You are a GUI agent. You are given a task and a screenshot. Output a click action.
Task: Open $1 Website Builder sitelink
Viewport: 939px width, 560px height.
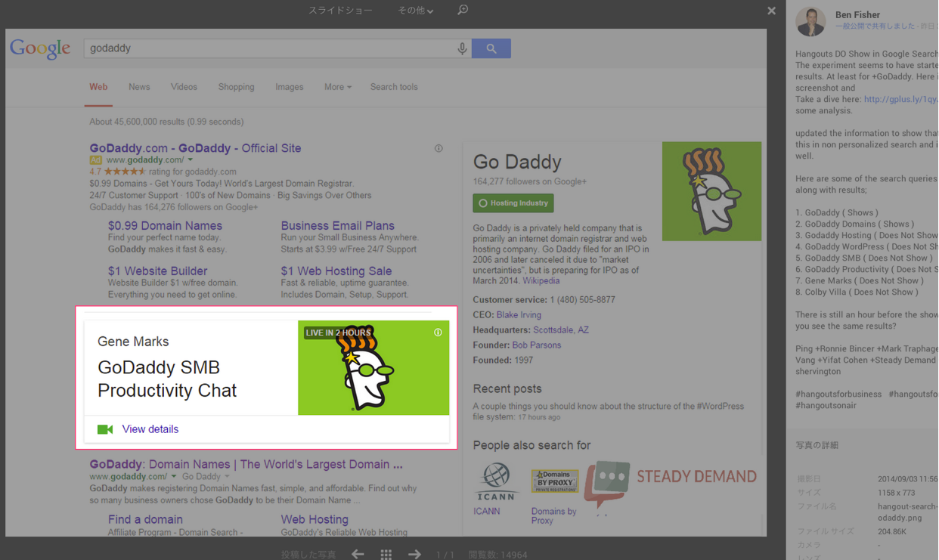(x=157, y=271)
